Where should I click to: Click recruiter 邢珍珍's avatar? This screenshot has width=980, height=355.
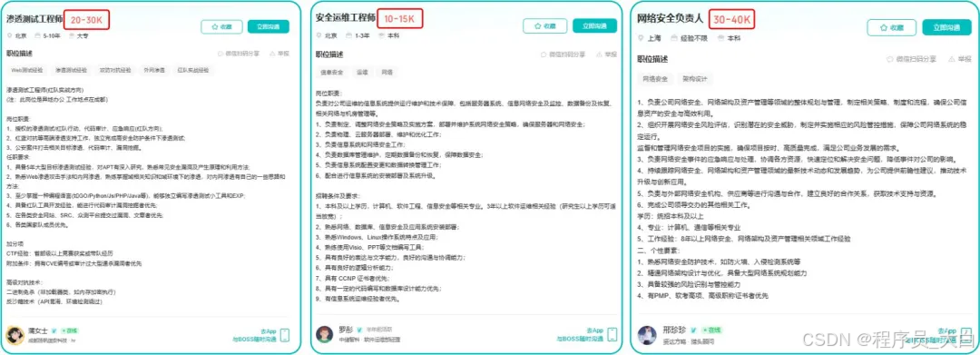(x=647, y=336)
